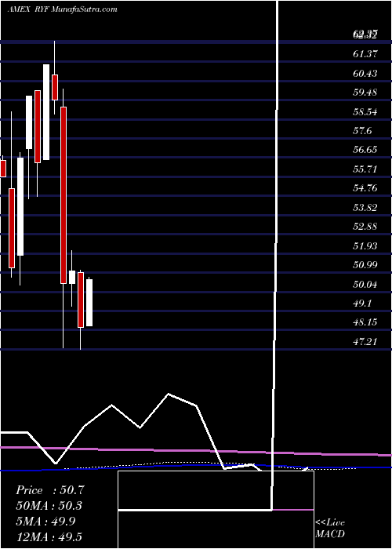Click the peak of the white MACD line

pyautogui.click(x=169, y=394)
